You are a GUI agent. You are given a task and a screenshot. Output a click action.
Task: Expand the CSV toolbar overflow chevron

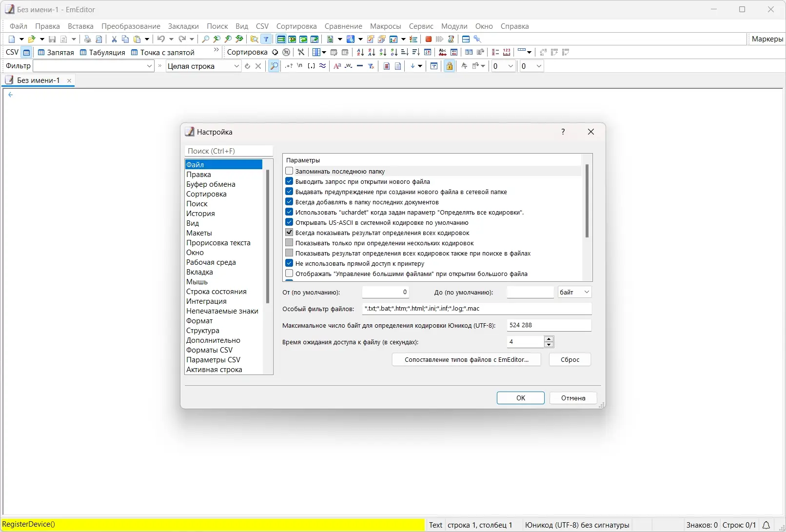[x=216, y=50]
